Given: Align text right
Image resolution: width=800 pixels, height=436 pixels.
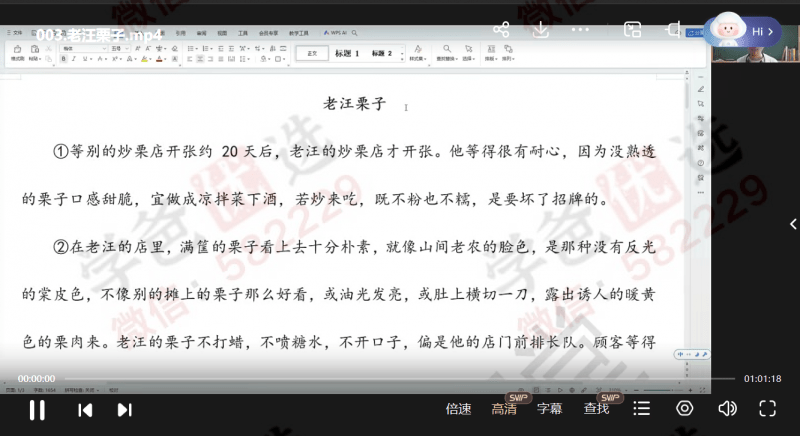Looking at the screenshot, I should click(x=210, y=59).
